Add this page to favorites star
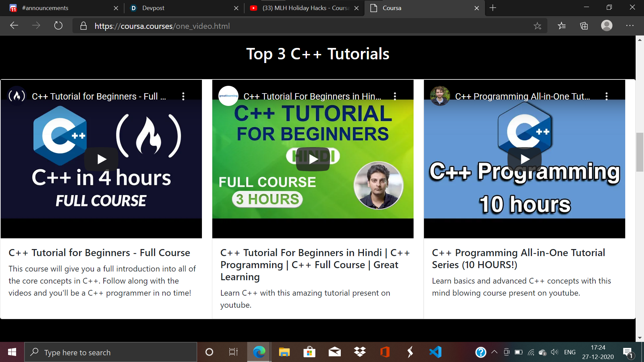The width and height of the screenshot is (644, 362). coord(537,26)
